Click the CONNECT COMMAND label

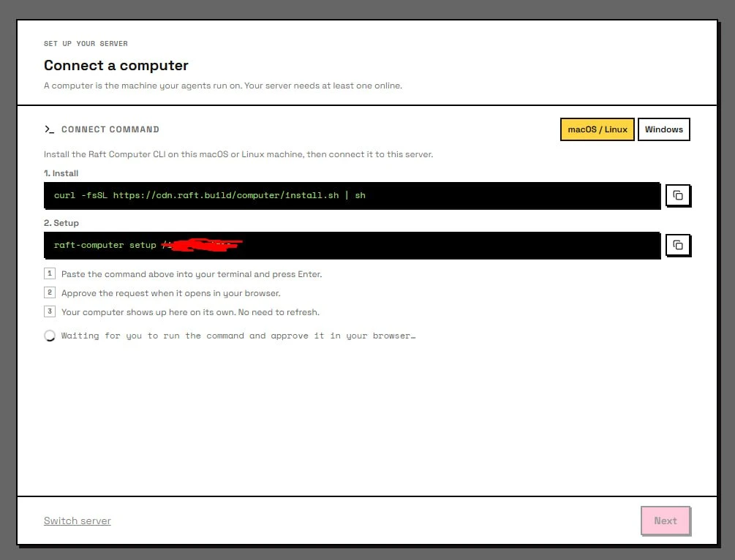pyautogui.click(x=110, y=129)
